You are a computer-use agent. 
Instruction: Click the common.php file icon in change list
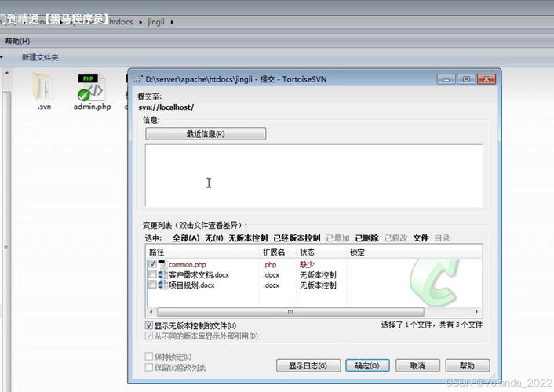tap(162, 264)
